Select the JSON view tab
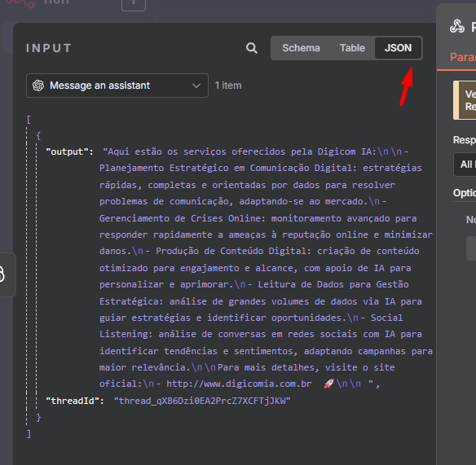This screenshot has width=476, height=465. (x=398, y=48)
